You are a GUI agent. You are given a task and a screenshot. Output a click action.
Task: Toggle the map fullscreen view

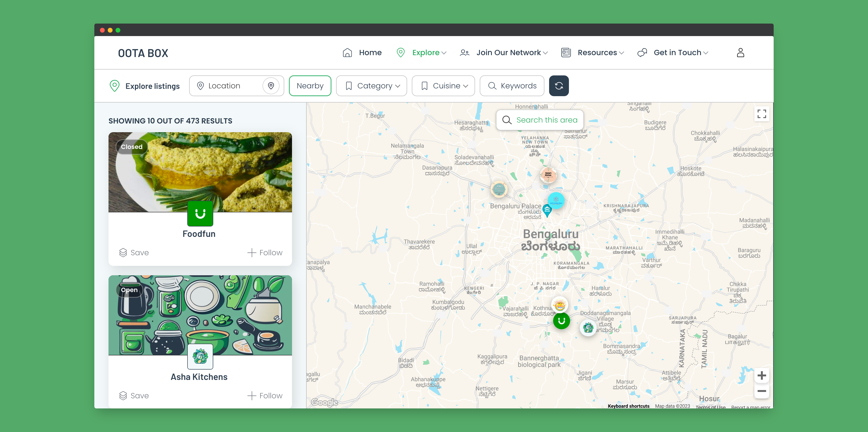(x=762, y=114)
